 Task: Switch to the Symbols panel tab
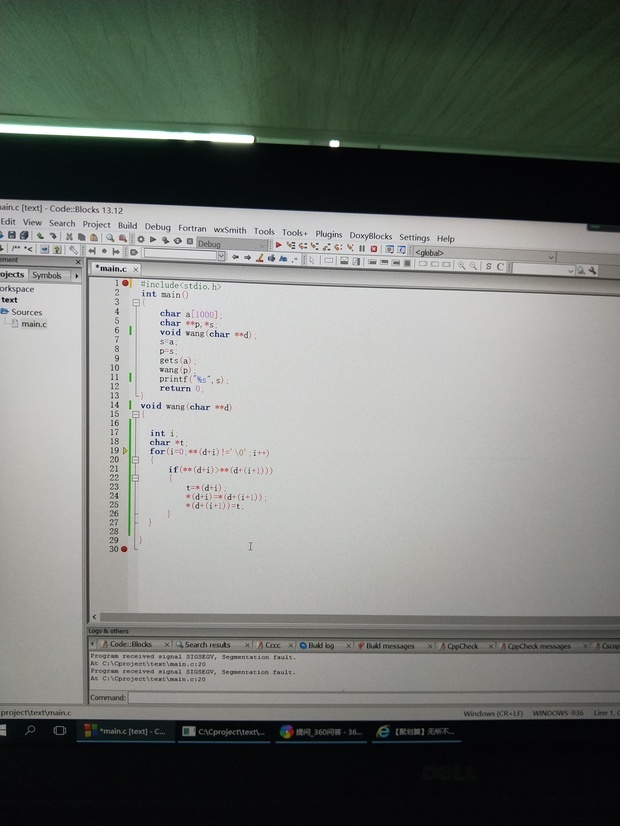pos(46,275)
